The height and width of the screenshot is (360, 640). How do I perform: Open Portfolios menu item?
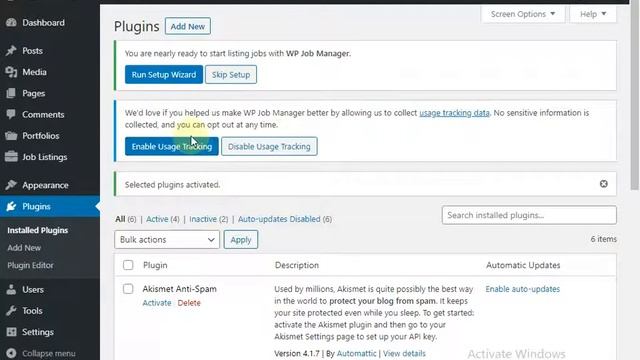pos(41,136)
